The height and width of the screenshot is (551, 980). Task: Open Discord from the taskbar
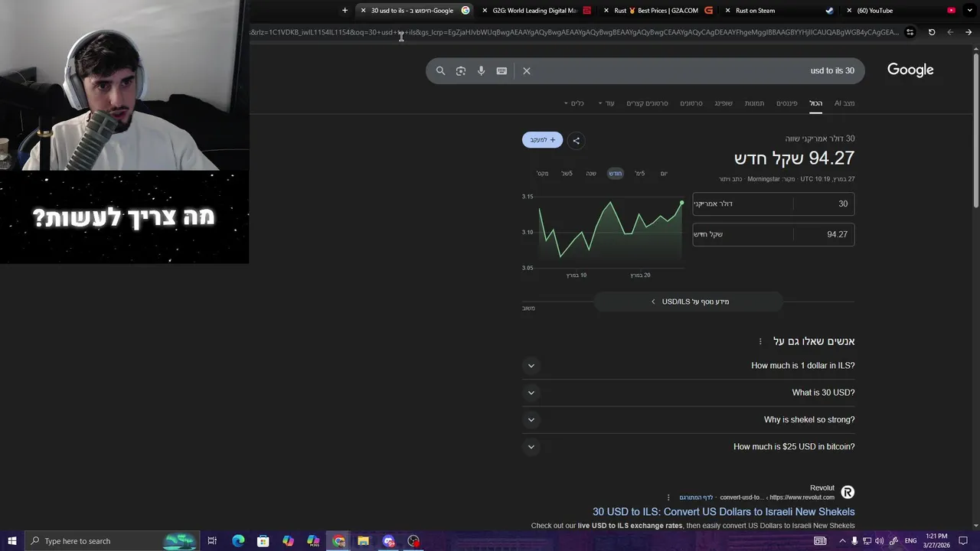click(x=388, y=541)
